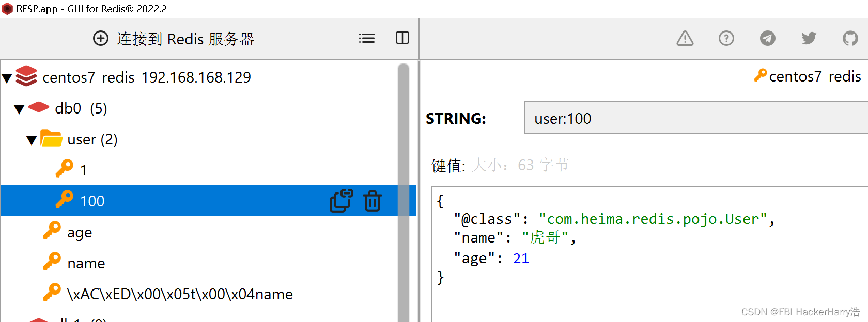
Task: Open the Twitter link icon
Action: pos(809,38)
